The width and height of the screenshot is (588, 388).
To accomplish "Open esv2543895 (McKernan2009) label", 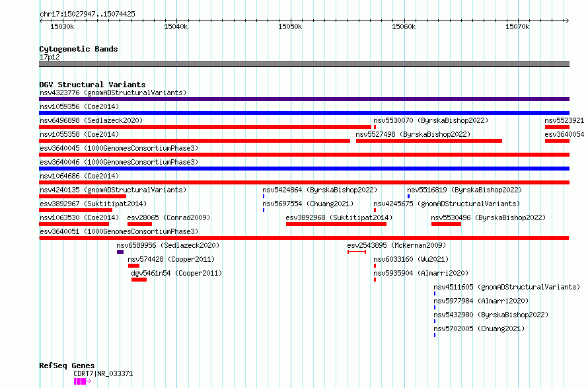I will coord(396,245).
